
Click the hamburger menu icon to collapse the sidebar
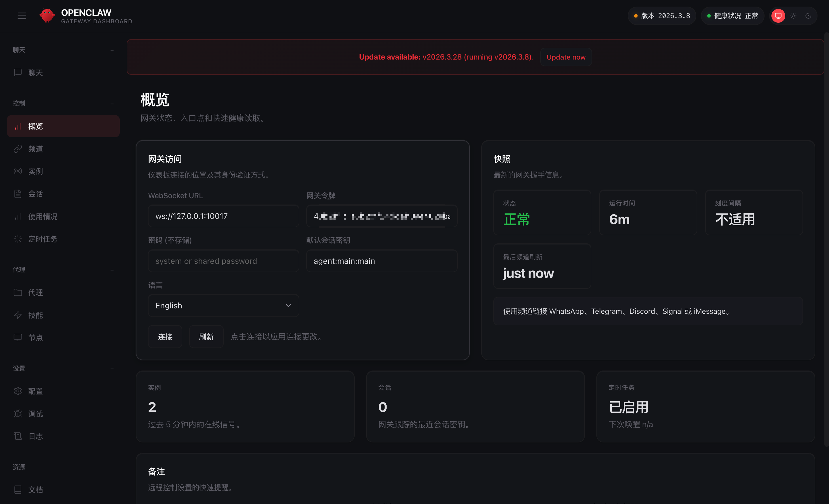coord(22,16)
